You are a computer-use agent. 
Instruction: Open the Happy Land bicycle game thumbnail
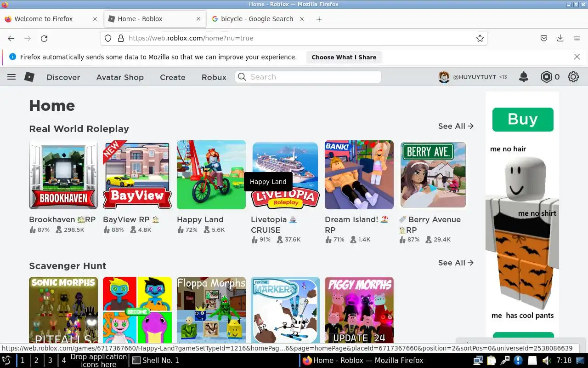click(x=211, y=175)
